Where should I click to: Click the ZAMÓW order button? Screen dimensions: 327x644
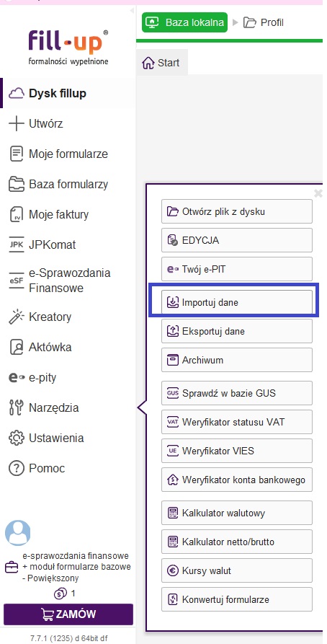[68, 614]
